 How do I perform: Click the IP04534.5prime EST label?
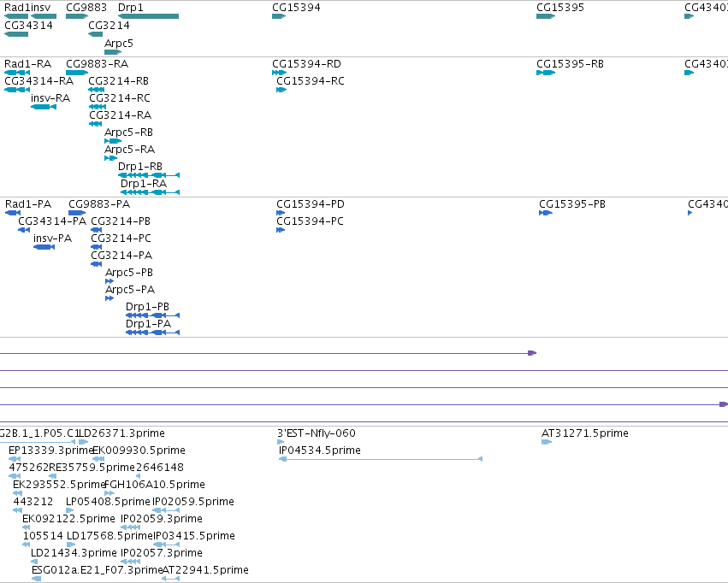pyautogui.click(x=319, y=450)
